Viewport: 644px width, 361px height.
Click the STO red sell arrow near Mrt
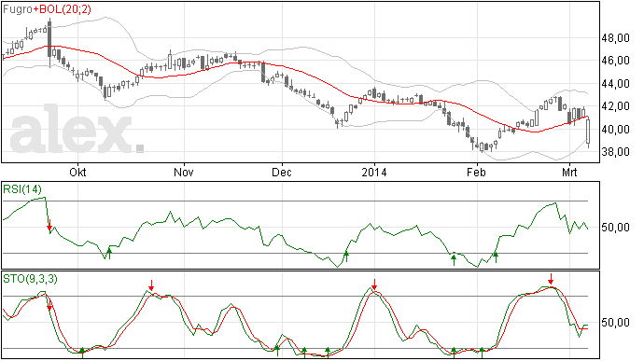click(551, 279)
